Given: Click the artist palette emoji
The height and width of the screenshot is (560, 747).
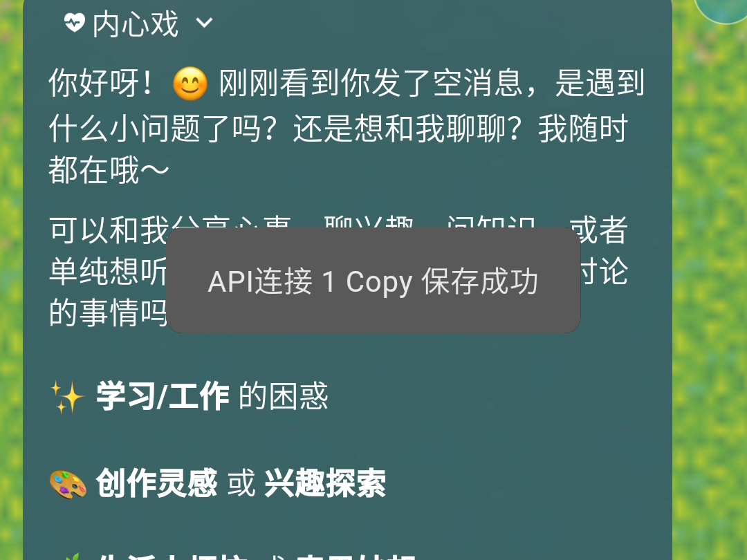Looking at the screenshot, I should (68, 484).
